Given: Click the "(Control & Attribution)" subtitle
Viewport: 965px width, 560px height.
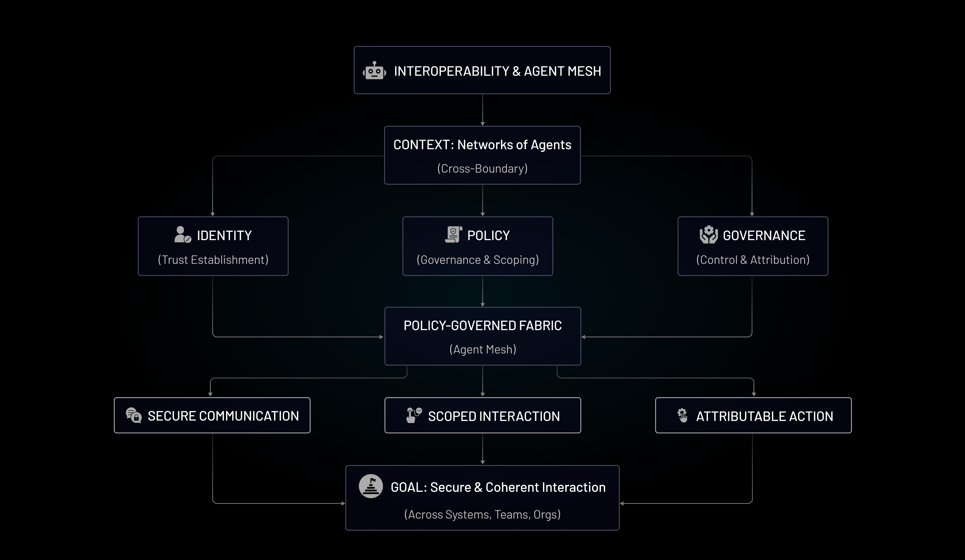Looking at the screenshot, I should tap(752, 260).
